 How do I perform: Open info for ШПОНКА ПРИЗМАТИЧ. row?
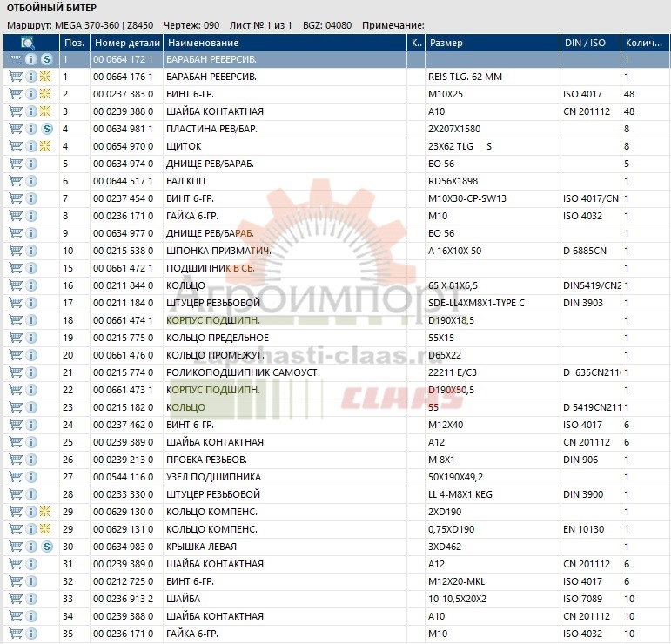pos(31,251)
